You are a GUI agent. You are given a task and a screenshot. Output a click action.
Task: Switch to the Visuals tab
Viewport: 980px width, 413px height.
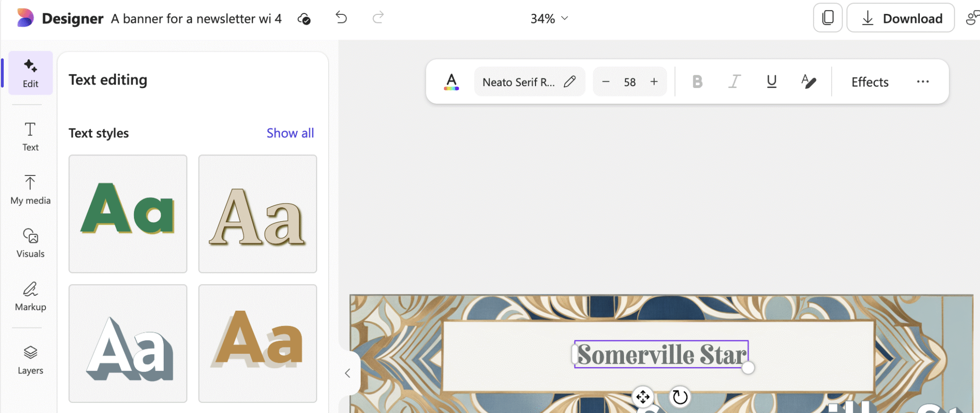pyautogui.click(x=30, y=244)
